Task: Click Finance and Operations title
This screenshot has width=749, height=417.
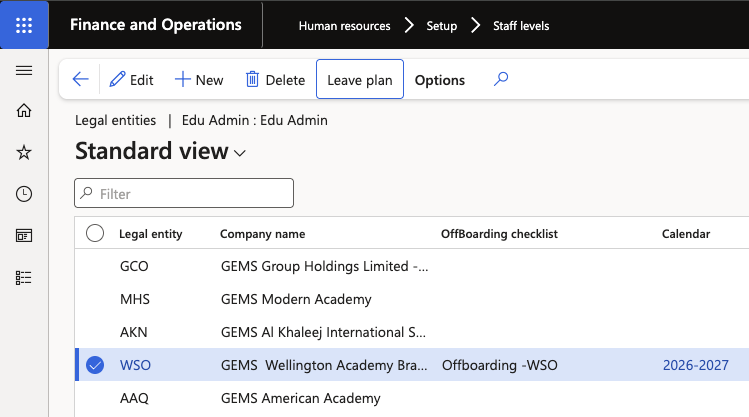Action: [x=156, y=25]
